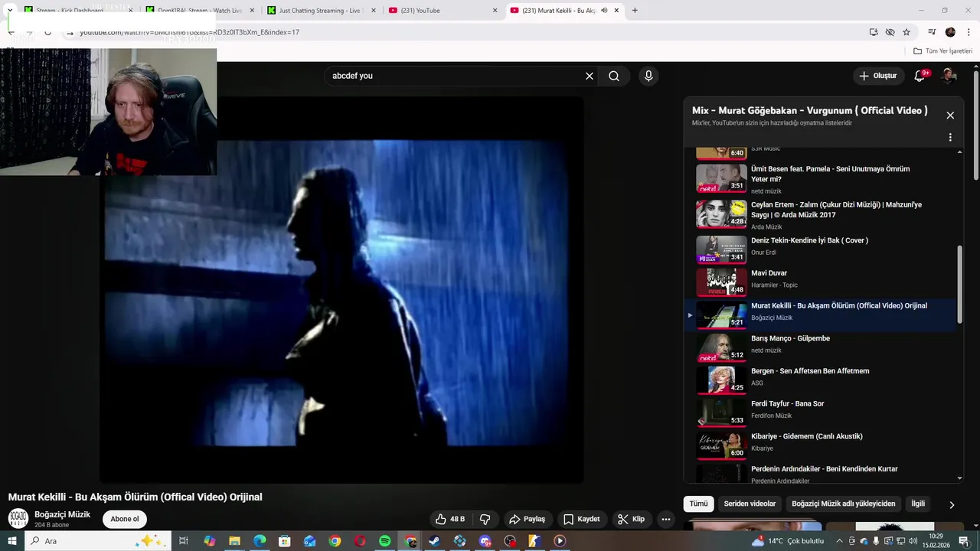Dislike the video with thumbs-down icon
Viewport: 980px width, 551px height.
click(485, 519)
